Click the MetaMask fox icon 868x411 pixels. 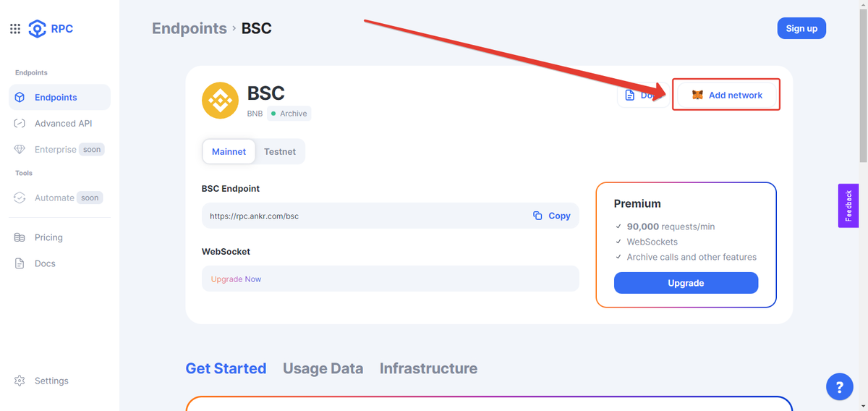click(x=697, y=95)
